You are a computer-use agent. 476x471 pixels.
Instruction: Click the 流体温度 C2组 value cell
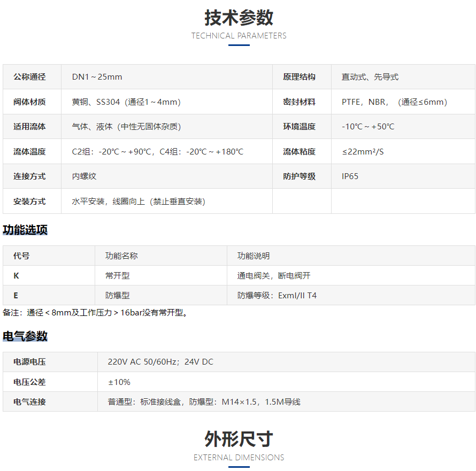tap(158, 152)
